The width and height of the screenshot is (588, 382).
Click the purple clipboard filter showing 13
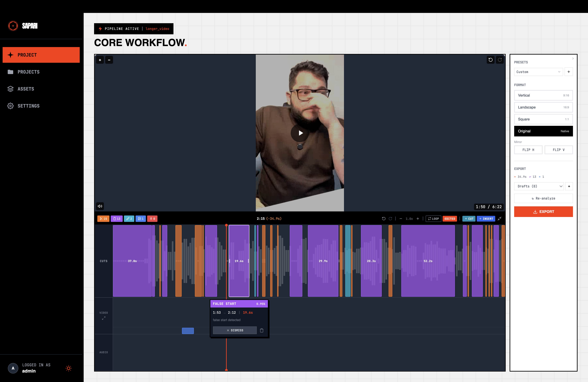pyautogui.click(x=117, y=219)
